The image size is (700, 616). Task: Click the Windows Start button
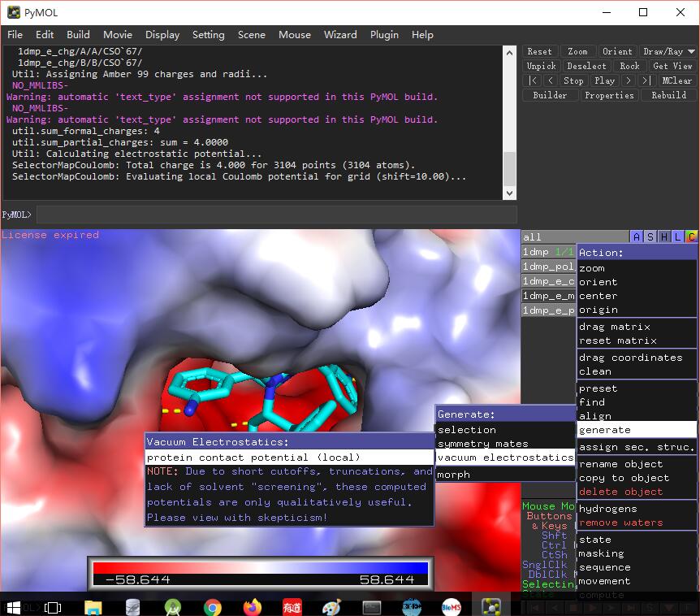(x=12, y=606)
